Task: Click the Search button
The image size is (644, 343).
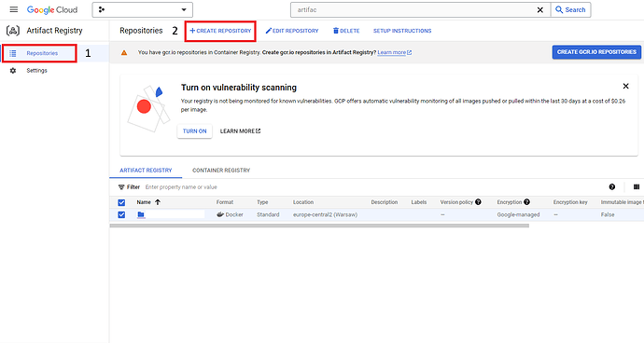Action: tap(570, 10)
